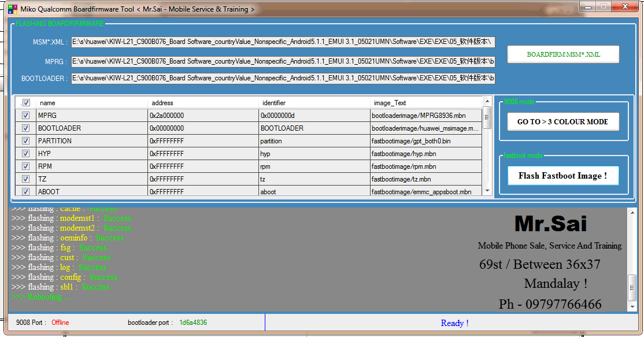The image size is (644, 337).
Task: Click GO TO > 3 COLOUR MODE button
Action: pyautogui.click(x=563, y=121)
